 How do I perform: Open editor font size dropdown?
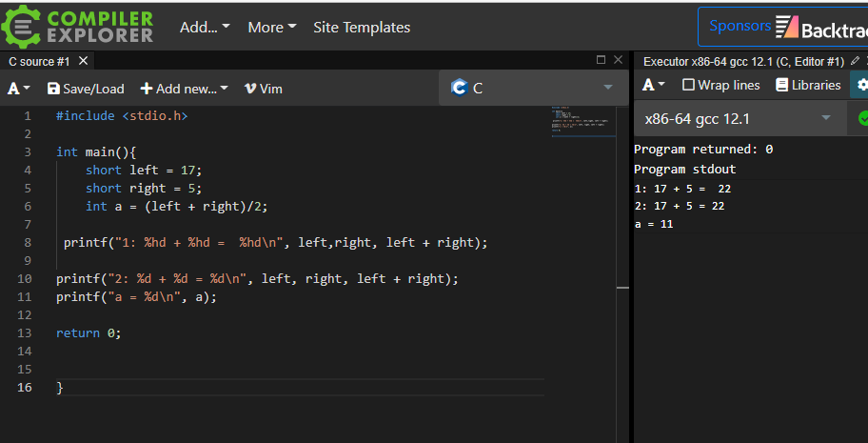[x=18, y=89]
